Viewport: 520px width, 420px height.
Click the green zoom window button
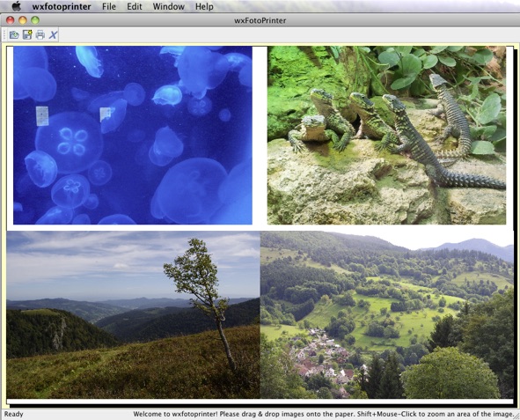35,20
